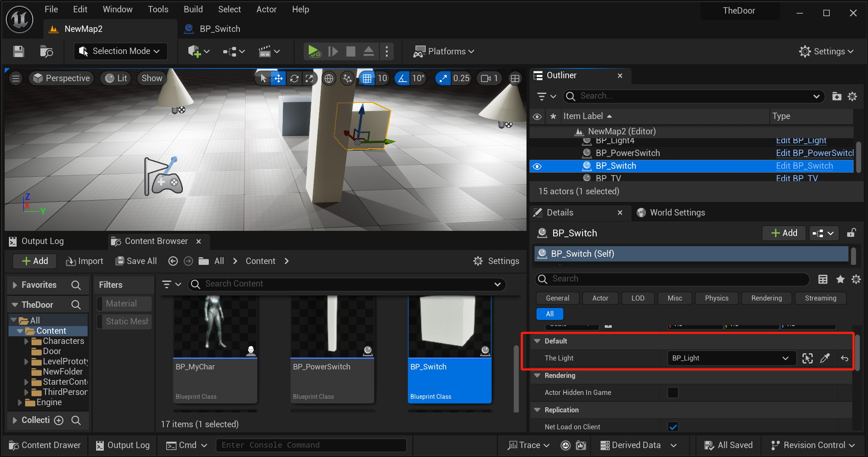Image resolution: width=868 pixels, height=457 pixels.
Task: Open the Lit view mode menu
Action: tap(116, 78)
